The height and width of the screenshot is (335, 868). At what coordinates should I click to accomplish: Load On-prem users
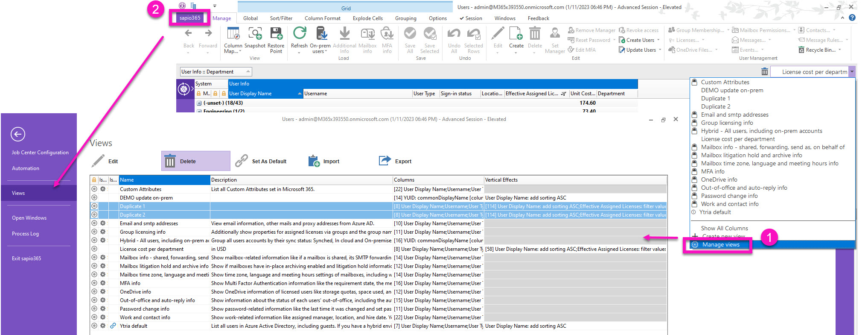(x=320, y=34)
